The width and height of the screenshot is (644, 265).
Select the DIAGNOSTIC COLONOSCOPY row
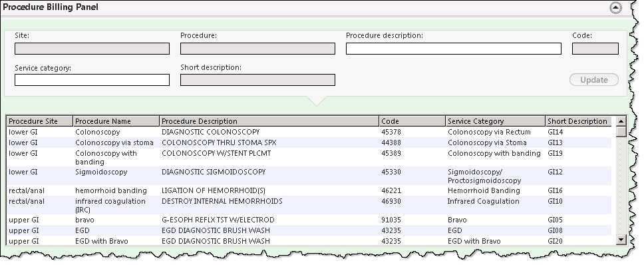coord(309,132)
